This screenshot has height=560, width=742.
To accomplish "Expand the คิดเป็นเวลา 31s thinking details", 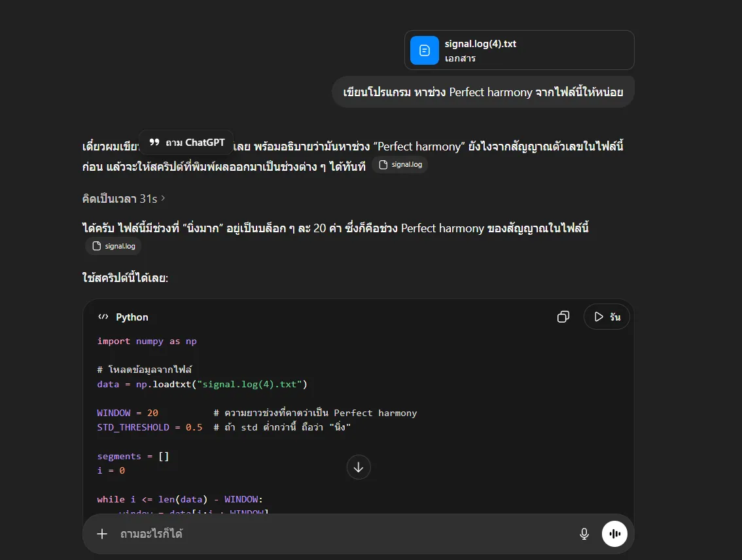I will pos(119,198).
